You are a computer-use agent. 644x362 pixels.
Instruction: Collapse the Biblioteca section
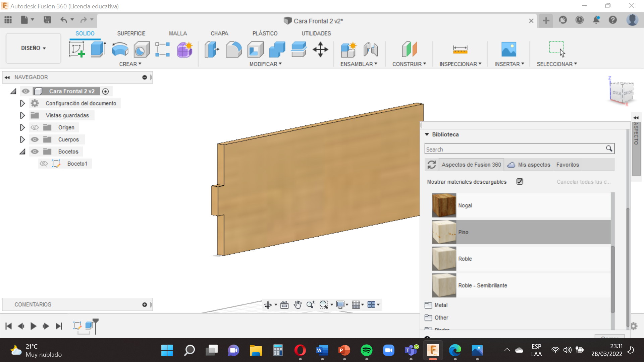[x=427, y=134]
